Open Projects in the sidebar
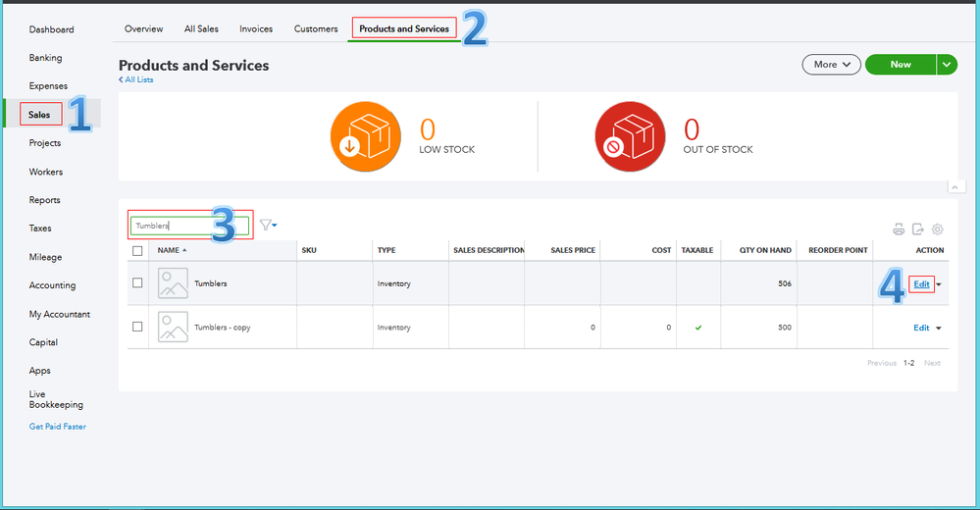980x510 pixels. (x=45, y=142)
